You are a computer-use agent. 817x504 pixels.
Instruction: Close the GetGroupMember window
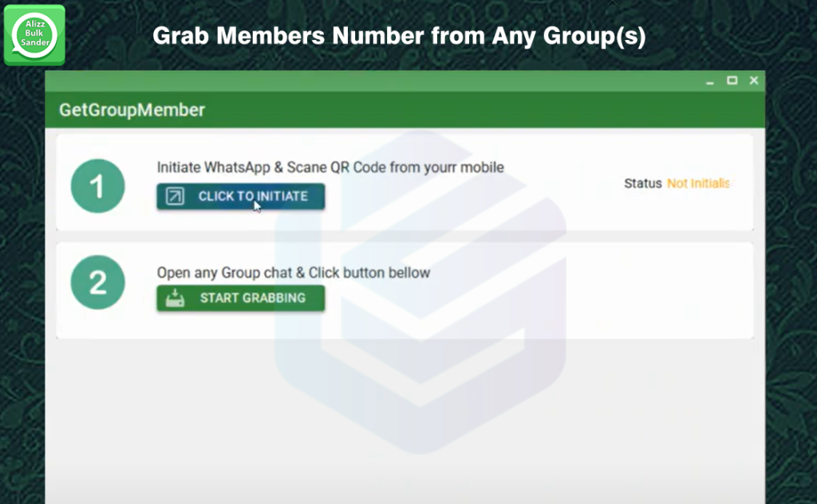(x=753, y=81)
